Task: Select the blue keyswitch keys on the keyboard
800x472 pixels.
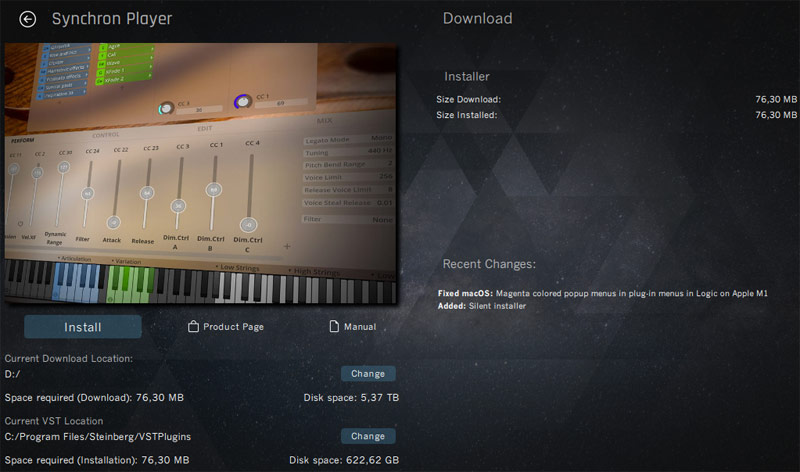Action: 77,282
